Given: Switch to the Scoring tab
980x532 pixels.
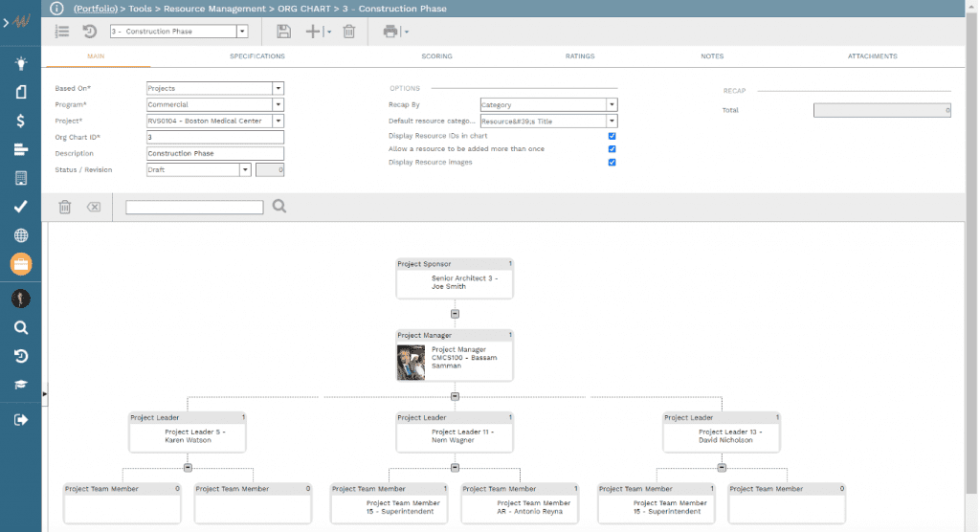Looking at the screenshot, I should point(436,56).
